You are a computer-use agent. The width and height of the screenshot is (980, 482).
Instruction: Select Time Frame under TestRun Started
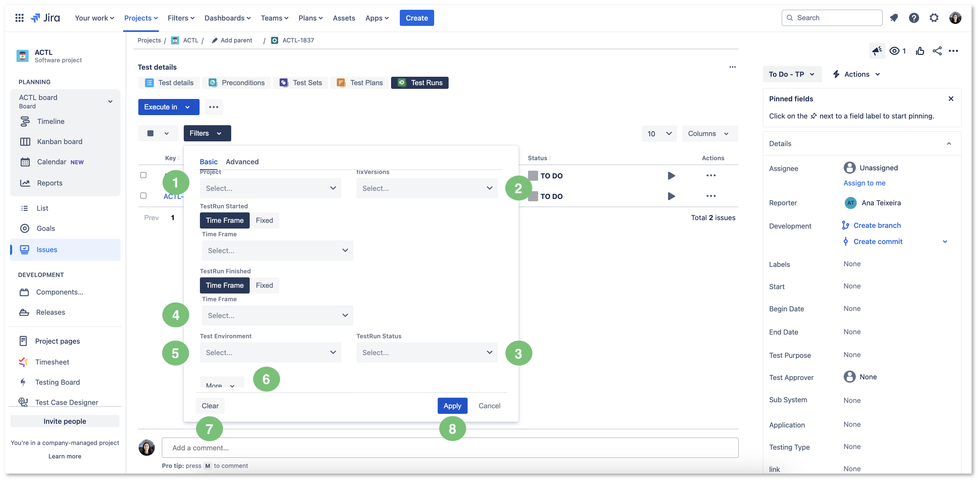[x=224, y=220]
